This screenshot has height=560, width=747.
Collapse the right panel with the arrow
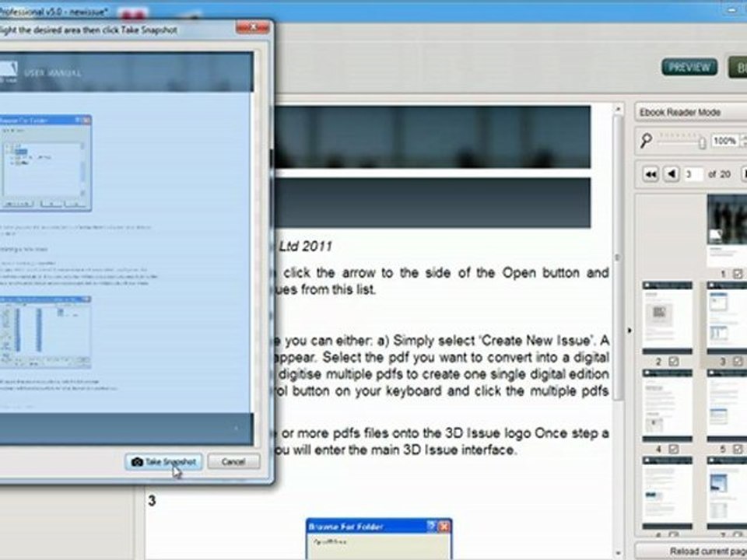(630, 331)
